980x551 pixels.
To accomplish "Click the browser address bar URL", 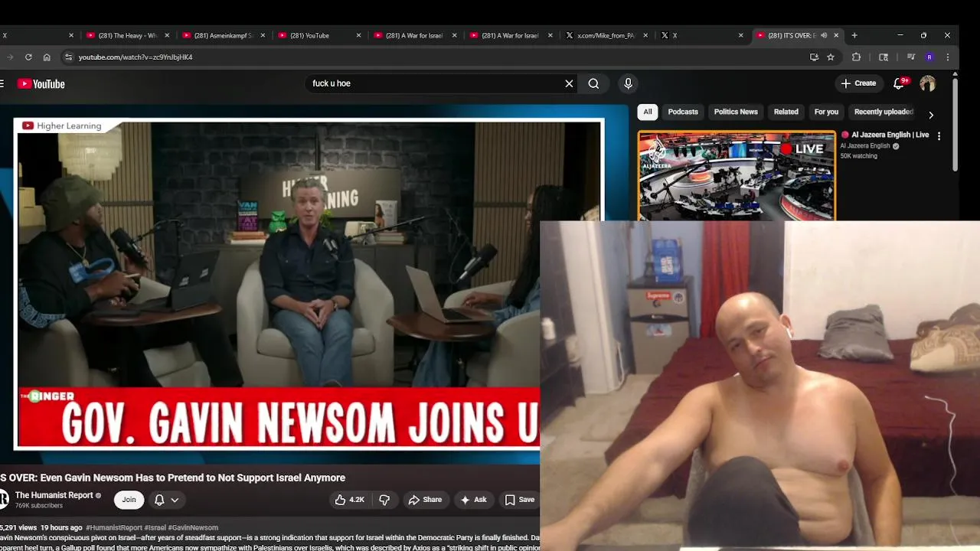I will (136, 57).
